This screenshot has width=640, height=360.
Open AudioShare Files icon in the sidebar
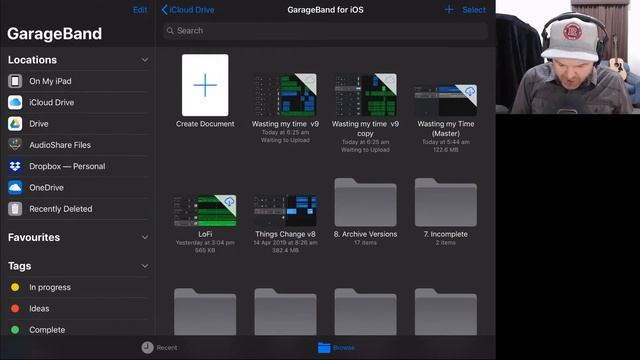15,144
